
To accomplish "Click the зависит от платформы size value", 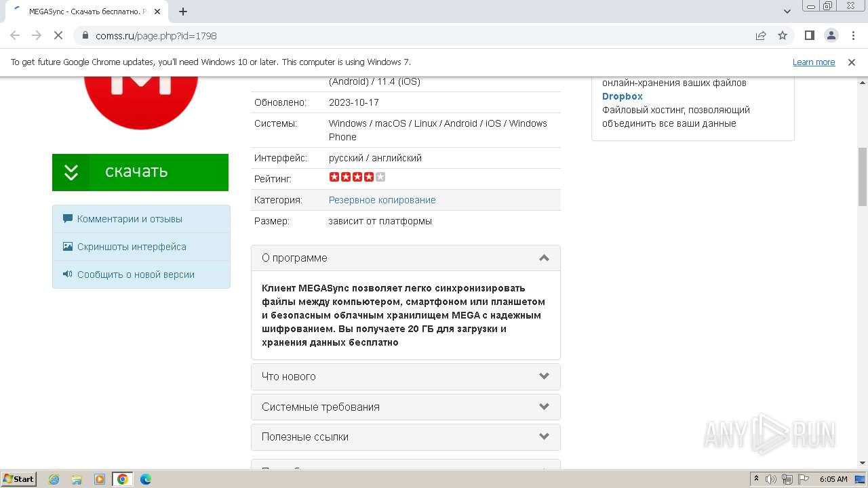I will tap(380, 221).
